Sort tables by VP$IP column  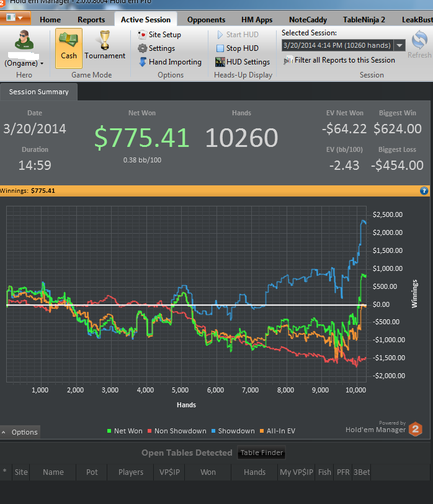(169, 472)
